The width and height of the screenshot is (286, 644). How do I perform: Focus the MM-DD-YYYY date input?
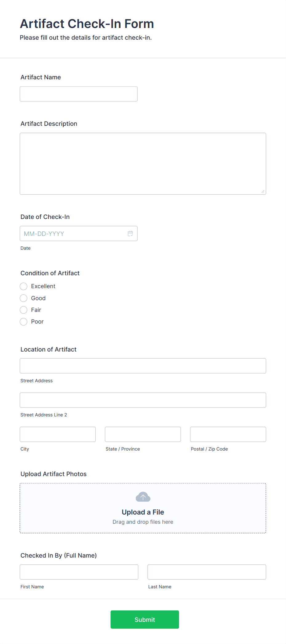point(79,233)
